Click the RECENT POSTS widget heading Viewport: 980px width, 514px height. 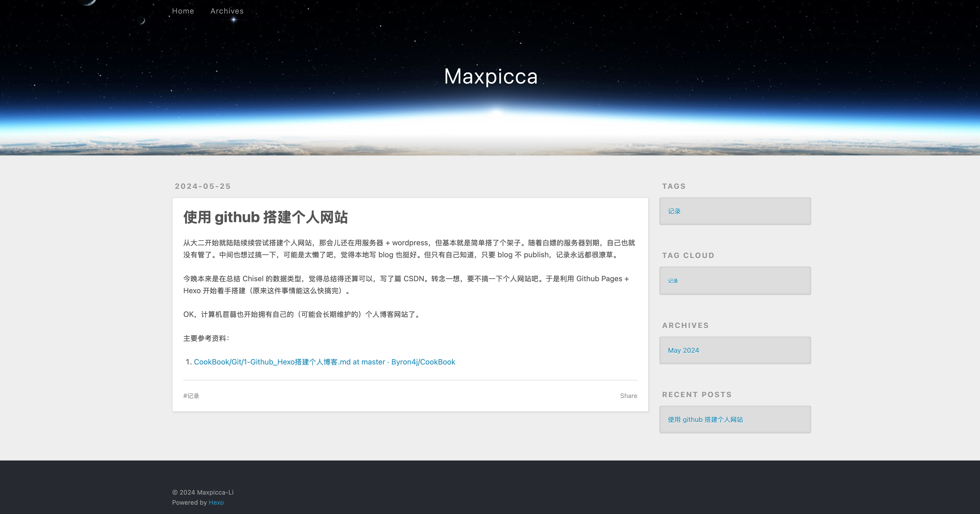pos(697,395)
